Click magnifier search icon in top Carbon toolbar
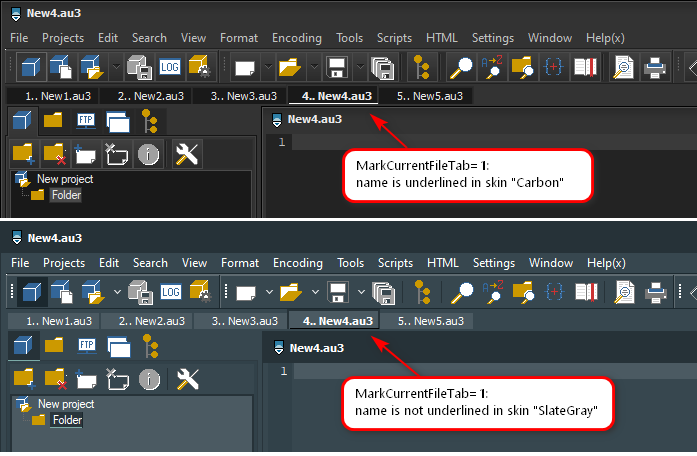This screenshot has height=456, width=697. [461, 67]
